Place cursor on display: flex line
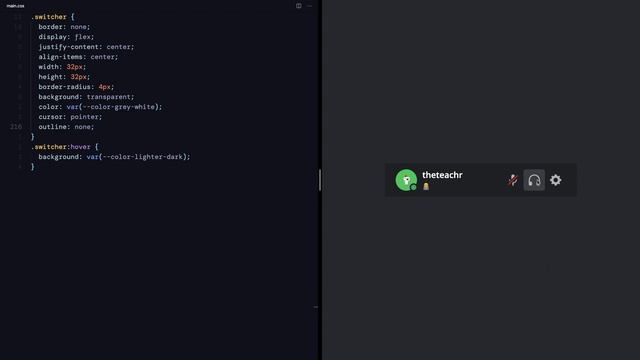Screen dimensions: 640x360 click(x=66, y=37)
